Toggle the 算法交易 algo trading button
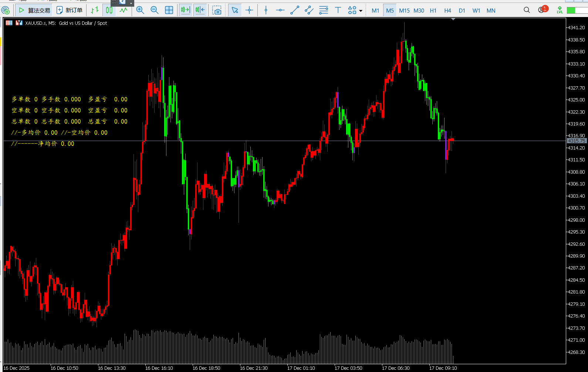 34,10
